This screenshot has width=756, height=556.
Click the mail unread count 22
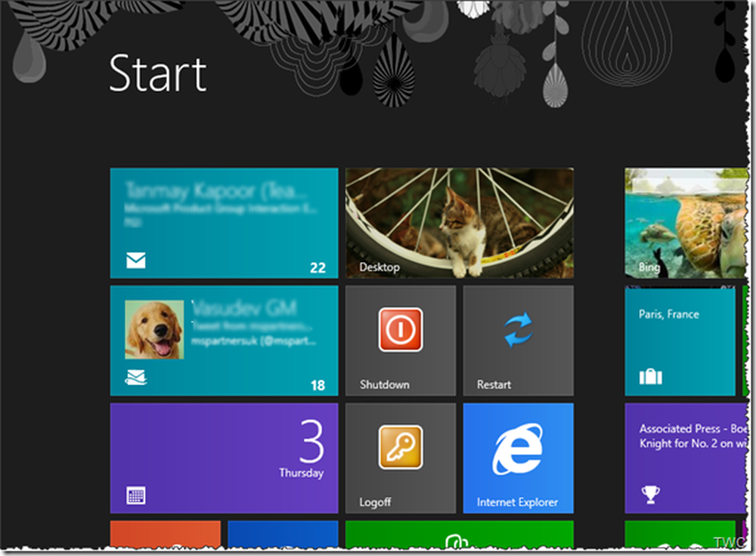(x=318, y=268)
